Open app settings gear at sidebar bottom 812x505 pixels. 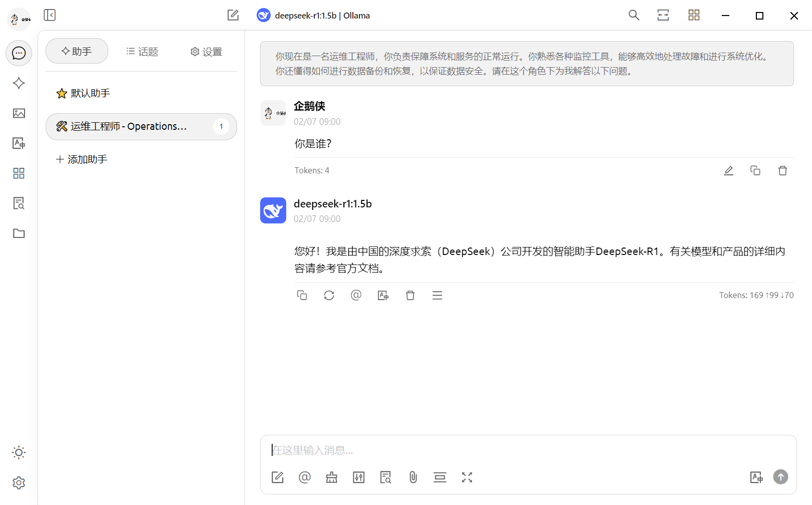coord(19,483)
